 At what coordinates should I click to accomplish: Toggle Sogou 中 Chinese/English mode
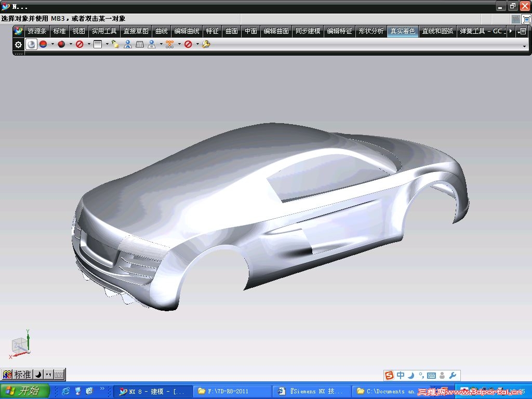tap(401, 375)
